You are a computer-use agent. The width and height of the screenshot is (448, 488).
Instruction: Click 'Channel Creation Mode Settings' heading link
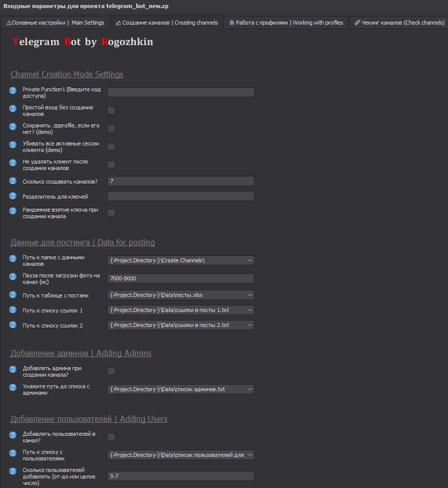coord(67,74)
